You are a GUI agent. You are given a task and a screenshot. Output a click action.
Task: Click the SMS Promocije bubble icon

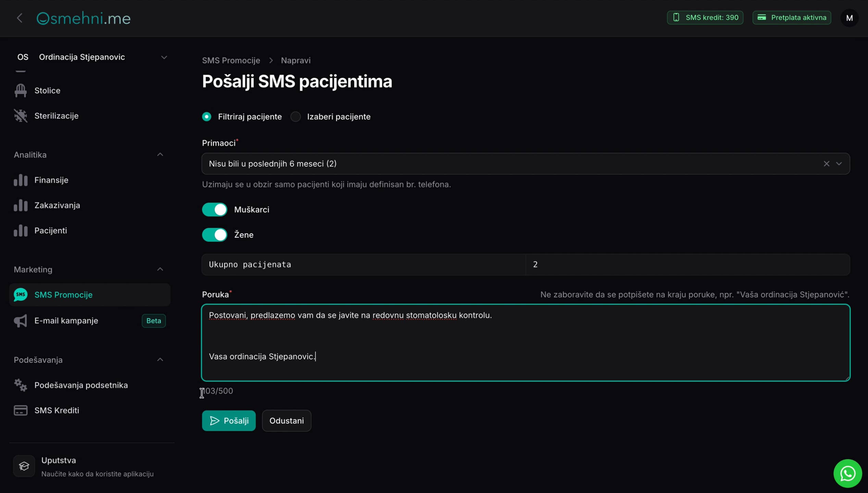(x=21, y=294)
